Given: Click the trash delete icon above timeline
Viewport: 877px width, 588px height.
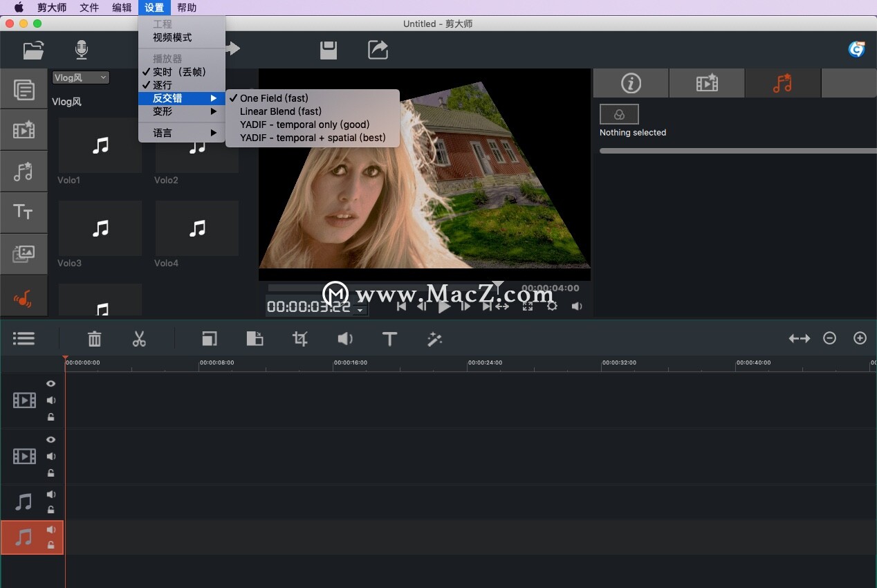Looking at the screenshot, I should (94, 339).
